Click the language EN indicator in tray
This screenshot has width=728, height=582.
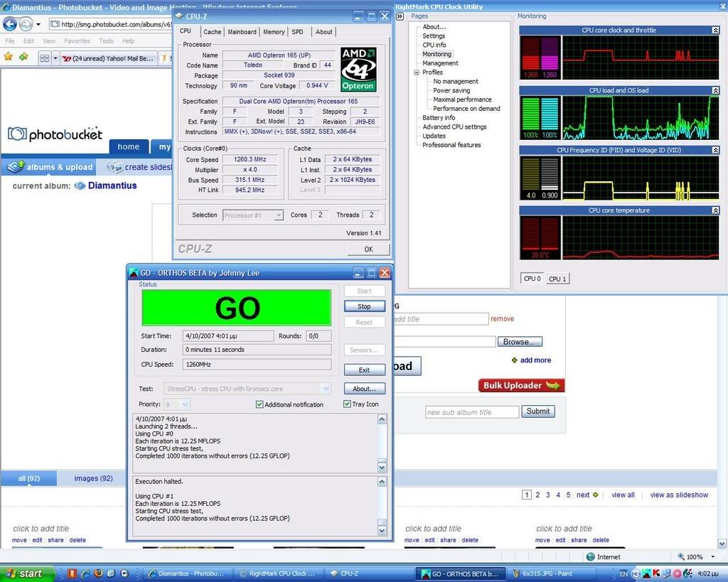tap(623, 573)
